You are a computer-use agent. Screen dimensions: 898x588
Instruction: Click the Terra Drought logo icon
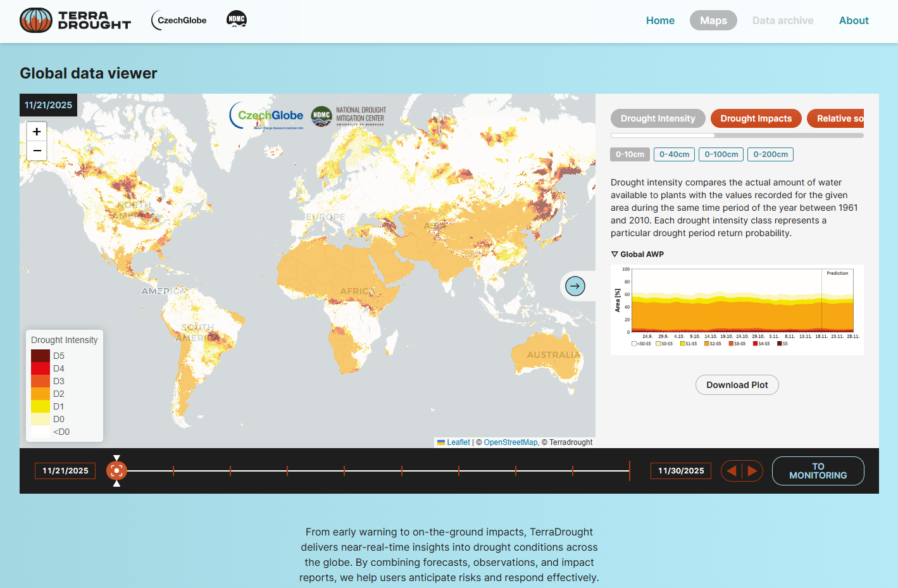point(36,20)
